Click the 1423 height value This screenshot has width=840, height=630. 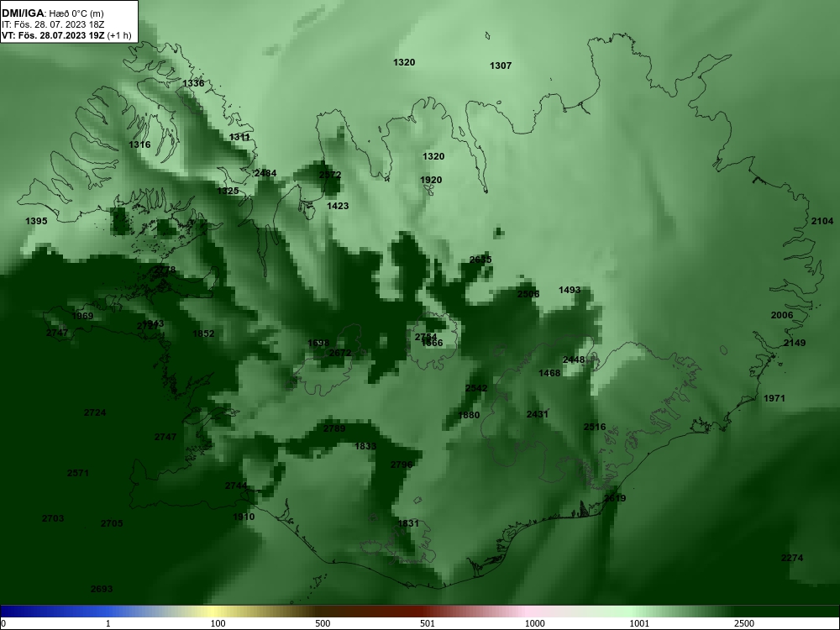338,205
